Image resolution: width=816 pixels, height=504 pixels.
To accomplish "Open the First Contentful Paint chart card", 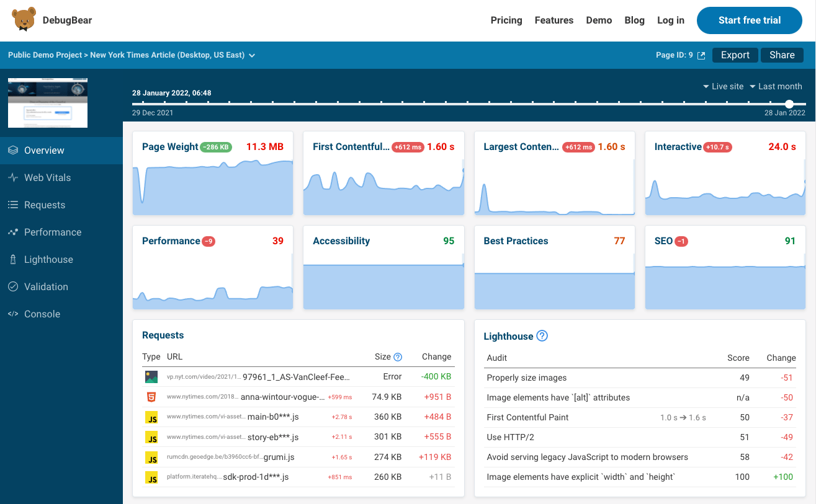I will pyautogui.click(x=383, y=173).
